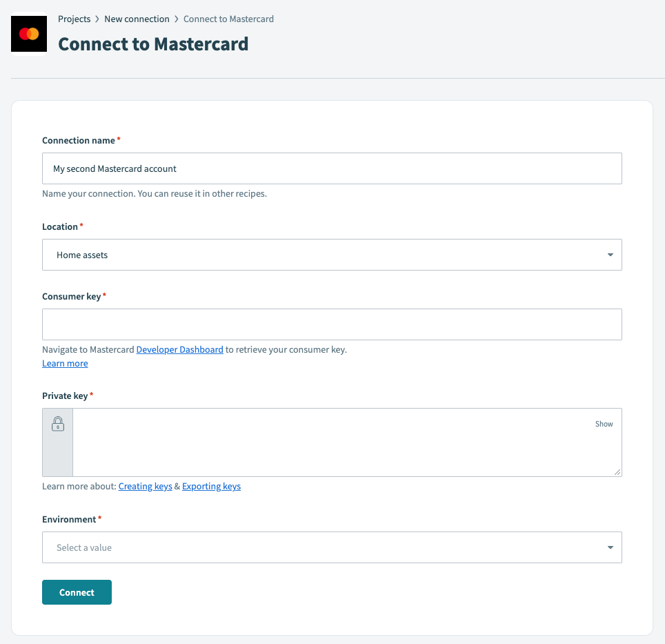The height and width of the screenshot is (644, 665).
Task: Toggle Show to reveal the private key
Action: tap(604, 424)
